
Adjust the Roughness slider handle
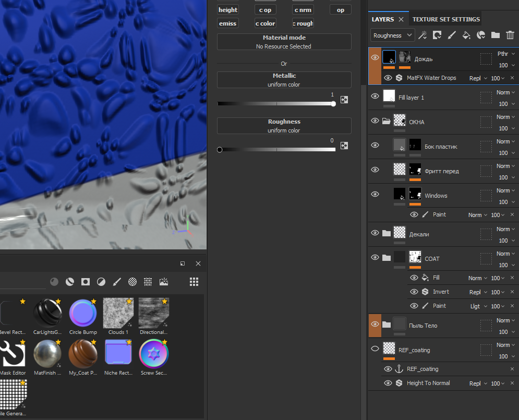coord(220,150)
